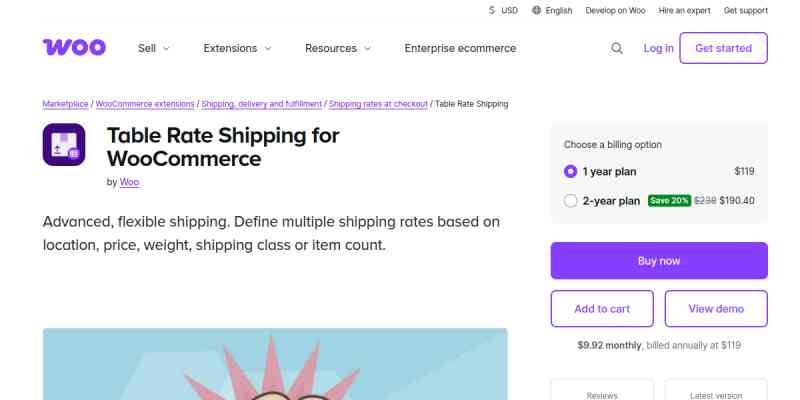800x400 pixels.
Task: Expand the Extensions dropdown
Action: tap(237, 48)
